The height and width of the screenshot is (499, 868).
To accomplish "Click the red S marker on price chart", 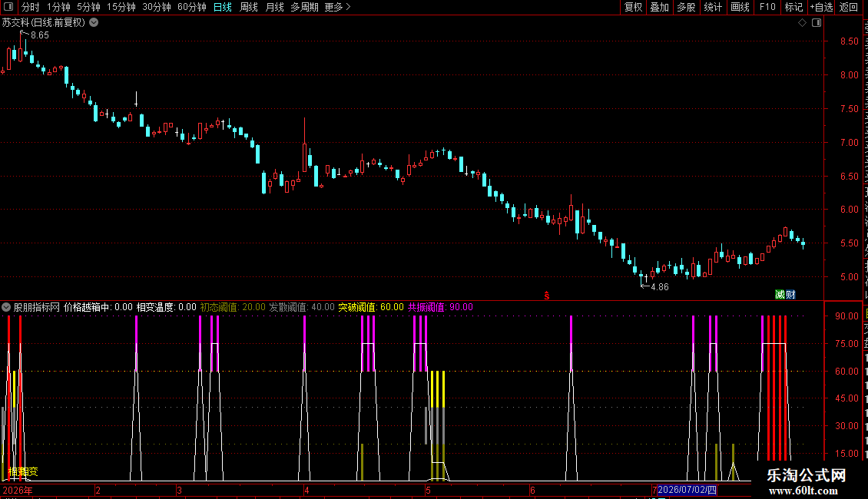I will pyautogui.click(x=546, y=296).
